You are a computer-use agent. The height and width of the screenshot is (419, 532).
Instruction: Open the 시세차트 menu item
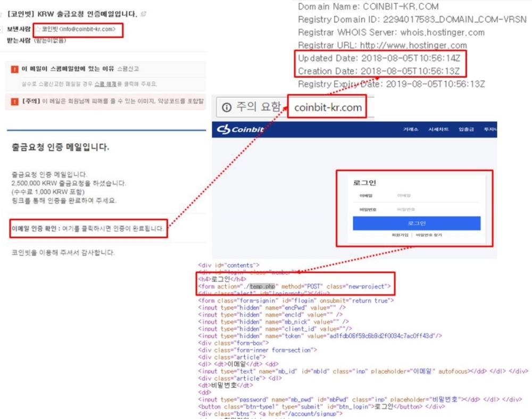click(x=438, y=129)
